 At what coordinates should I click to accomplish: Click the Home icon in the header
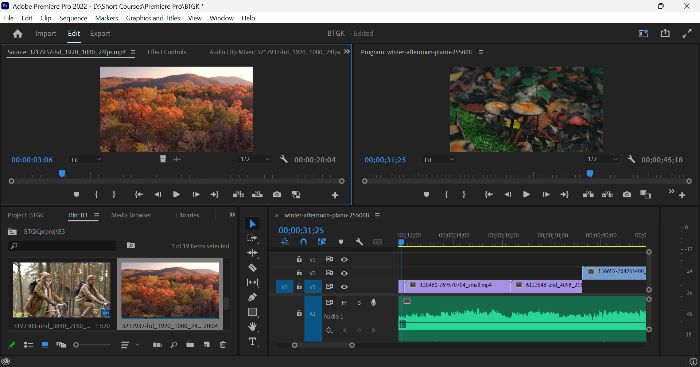coord(17,33)
